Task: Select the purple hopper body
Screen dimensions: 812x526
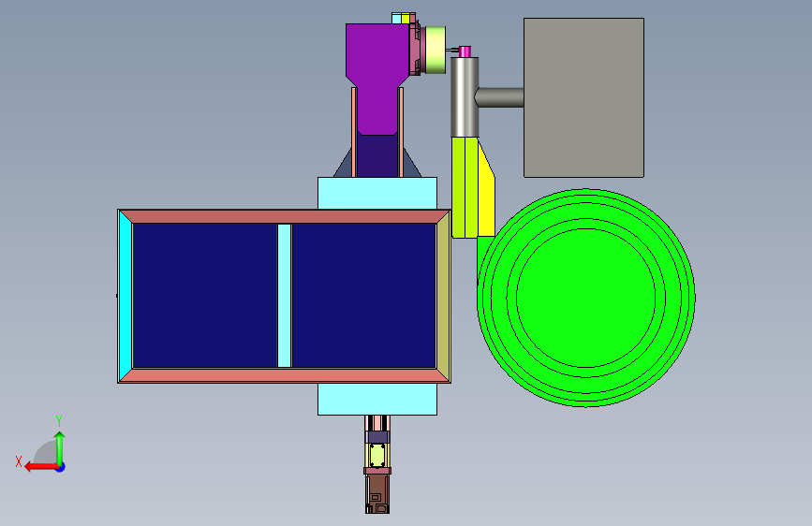Action: pyautogui.click(x=377, y=78)
